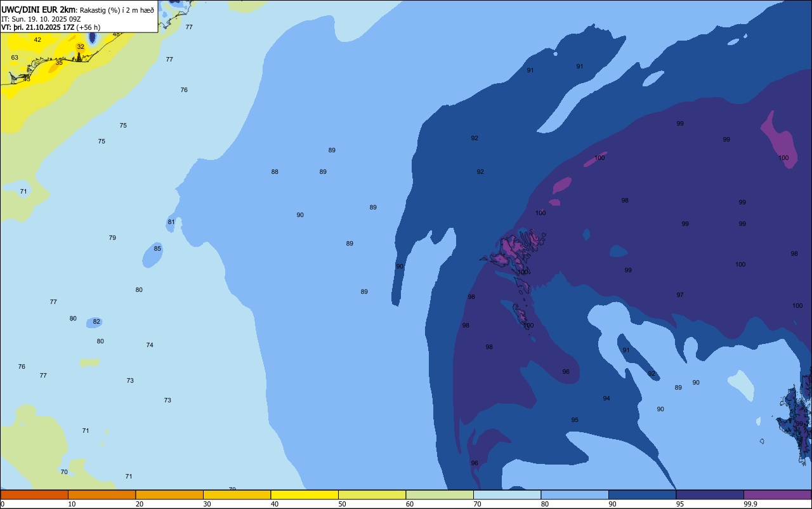This screenshot has width=812, height=509.
Task: Click the 90–95 dark blue legend segment
Action: click(642, 494)
